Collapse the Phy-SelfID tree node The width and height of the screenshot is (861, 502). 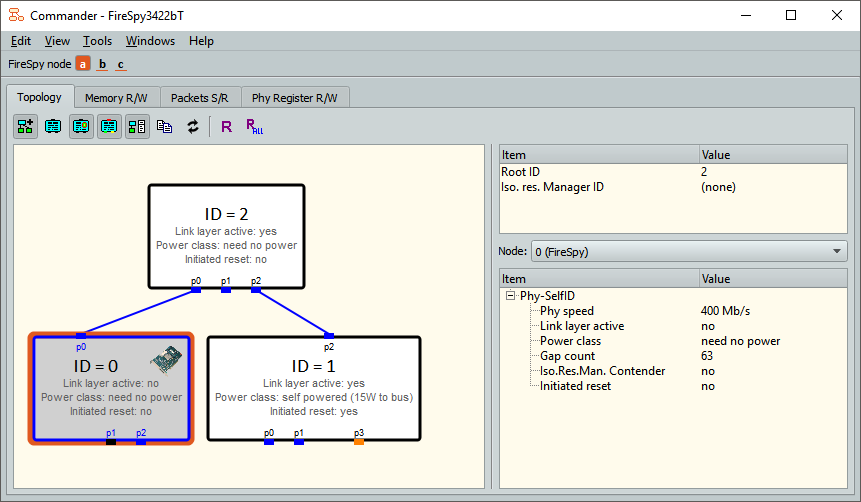coord(511,295)
